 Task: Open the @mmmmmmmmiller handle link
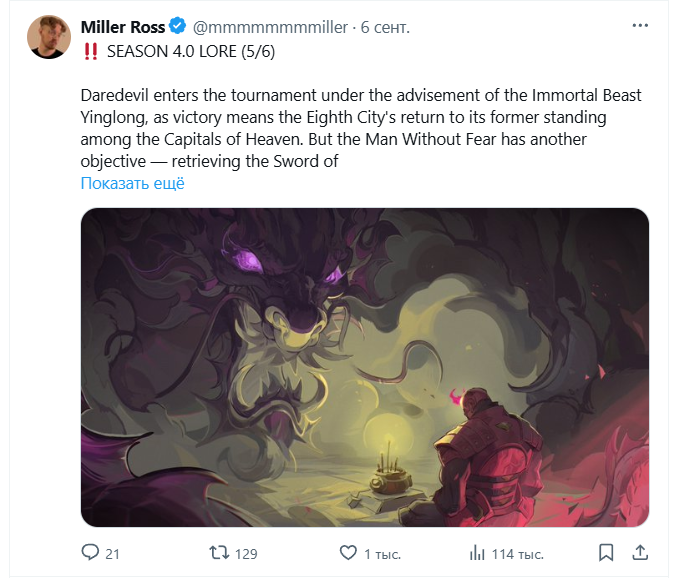270,27
